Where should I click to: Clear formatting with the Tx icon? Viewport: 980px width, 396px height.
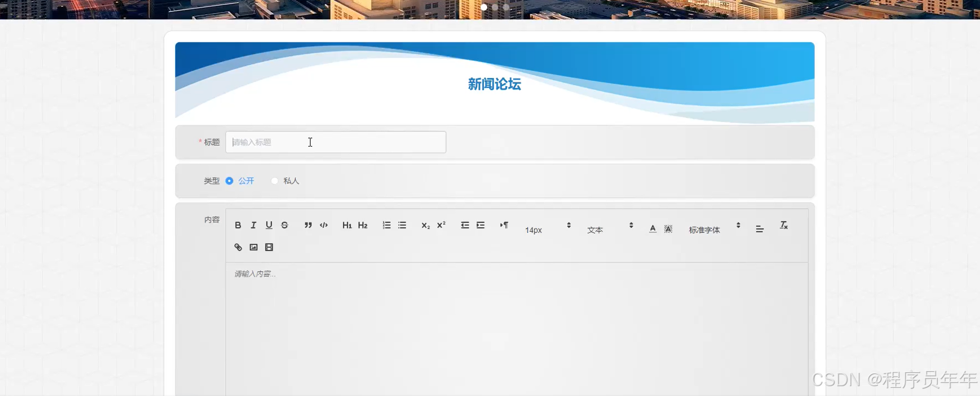click(x=784, y=225)
